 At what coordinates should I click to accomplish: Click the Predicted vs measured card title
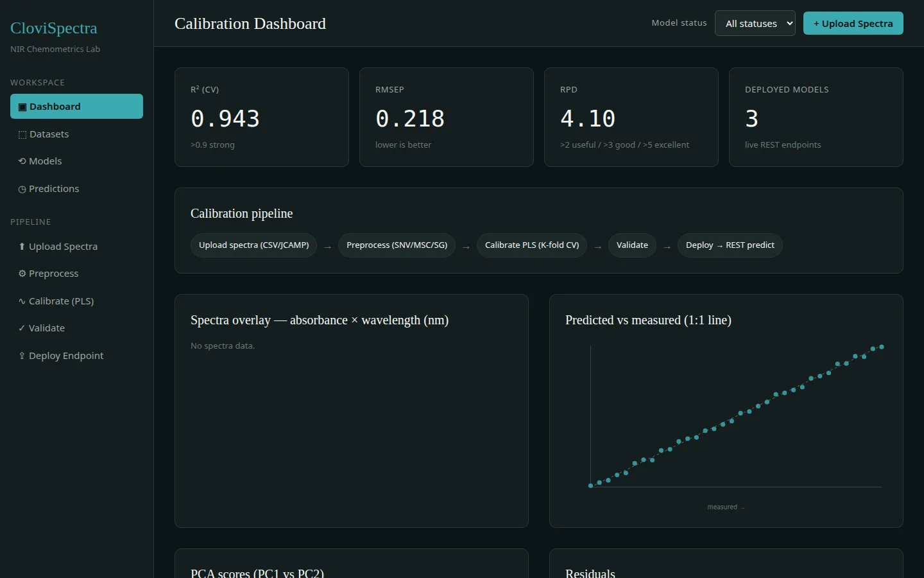point(648,320)
